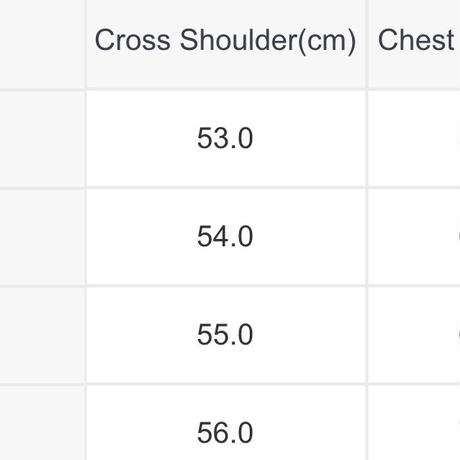Click the divider line between 55.0 and 56.0

tap(226, 384)
